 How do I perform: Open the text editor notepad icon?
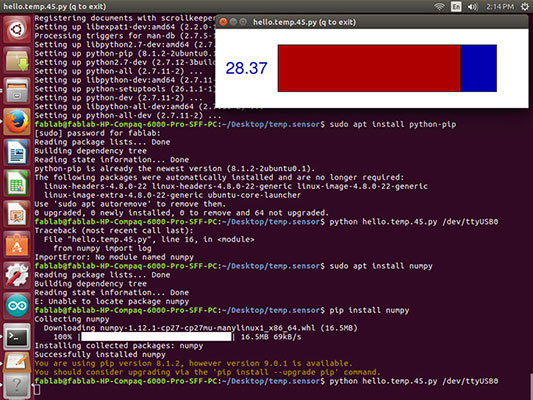(17, 362)
